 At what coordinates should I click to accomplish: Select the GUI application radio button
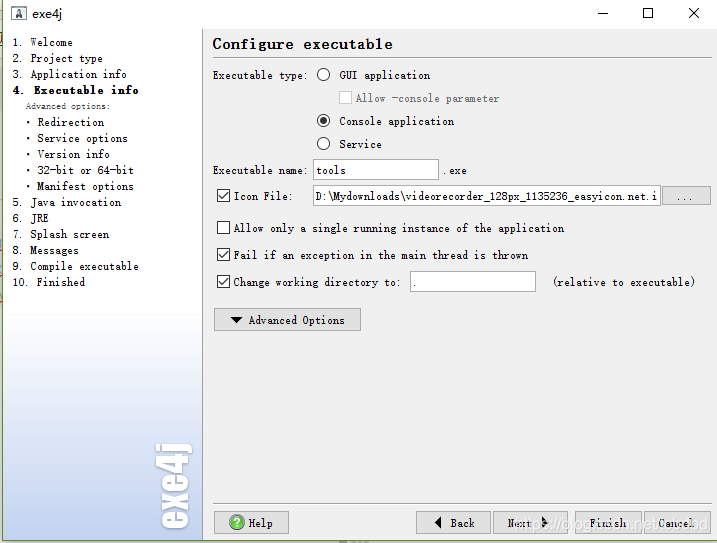(x=323, y=75)
